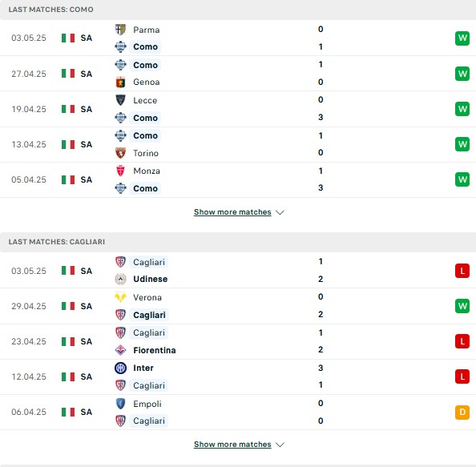Open the highlighted Como name in Lecce match
Viewport: 476px width, 467px height.
coord(145,118)
